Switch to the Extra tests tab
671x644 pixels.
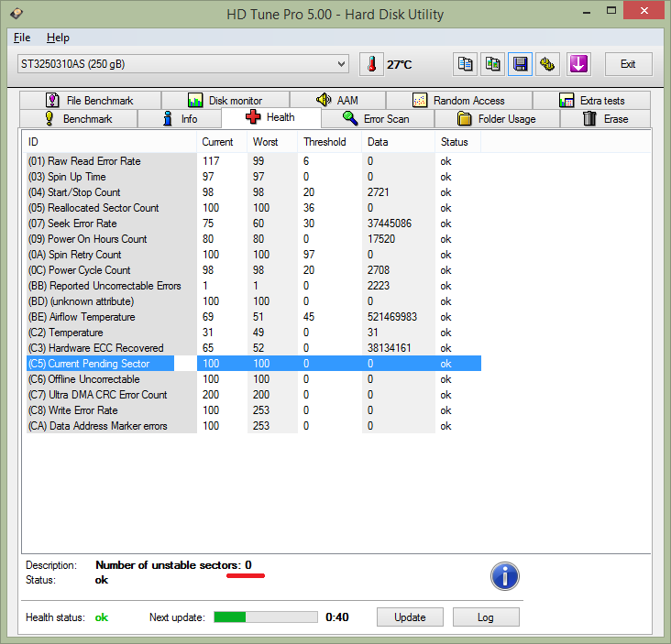[592, 101]
